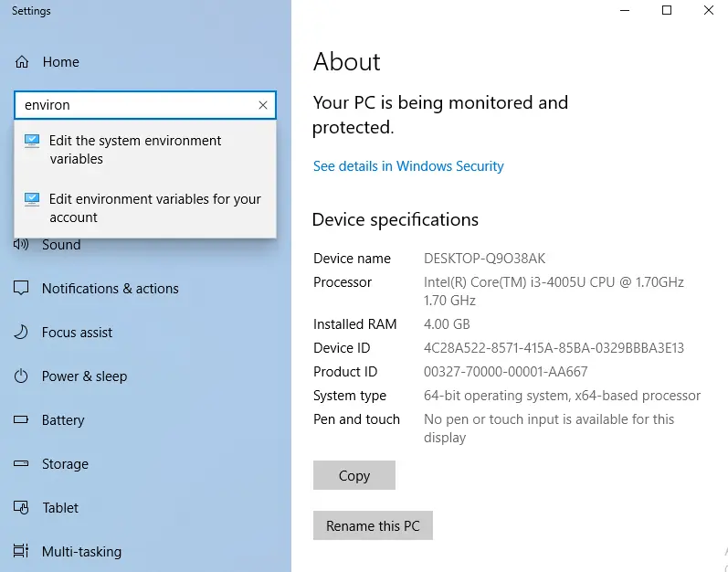The width and height of the screenshot is (728, 572).
Task: Select Device ID value 4C28A522-8571-415A
Action: (x=554, y=348)
